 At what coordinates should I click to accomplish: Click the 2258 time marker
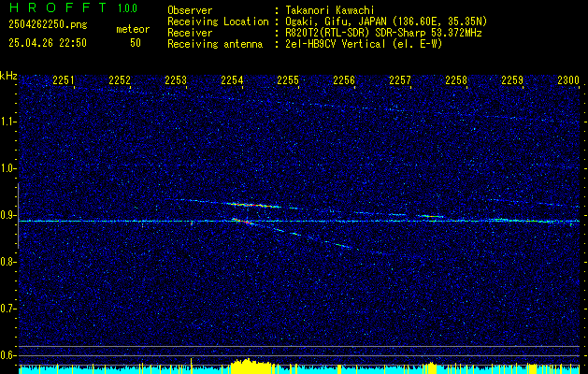click(456, 79)
